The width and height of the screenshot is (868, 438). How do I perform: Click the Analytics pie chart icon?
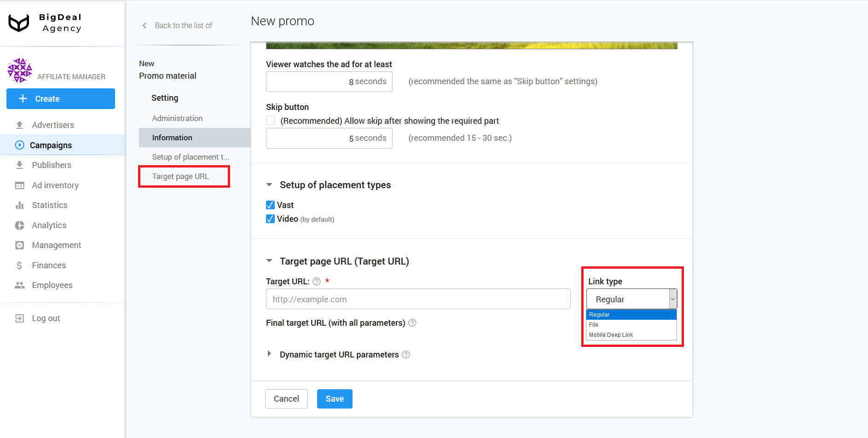19,225
